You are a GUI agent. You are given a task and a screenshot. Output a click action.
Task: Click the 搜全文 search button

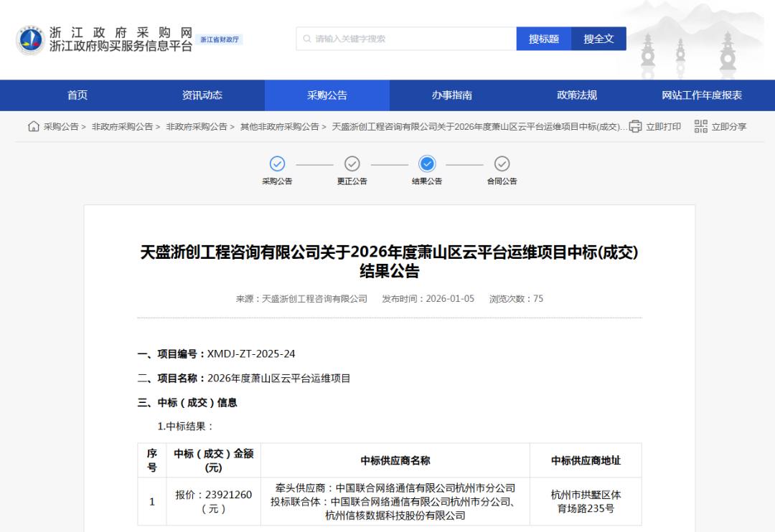598,39
